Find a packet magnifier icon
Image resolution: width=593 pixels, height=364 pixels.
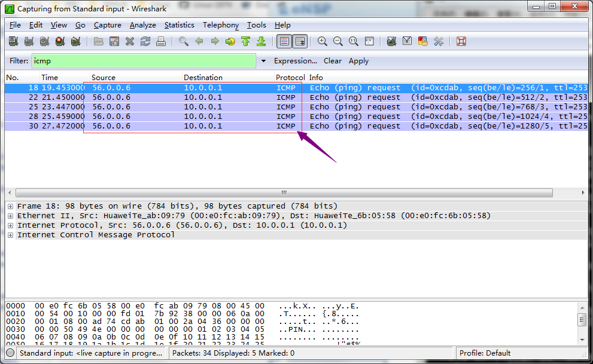pyautogui.click(x=184, y=41)
